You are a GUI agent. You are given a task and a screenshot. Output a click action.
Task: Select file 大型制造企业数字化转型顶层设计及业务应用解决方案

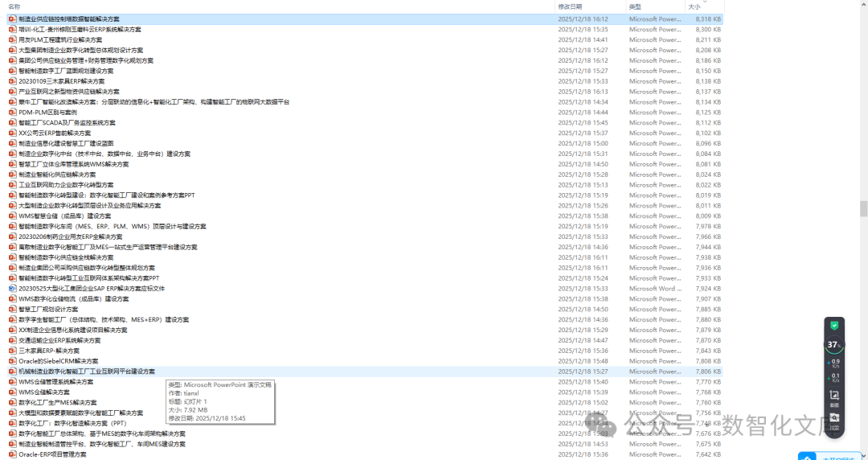click(90, 206)
